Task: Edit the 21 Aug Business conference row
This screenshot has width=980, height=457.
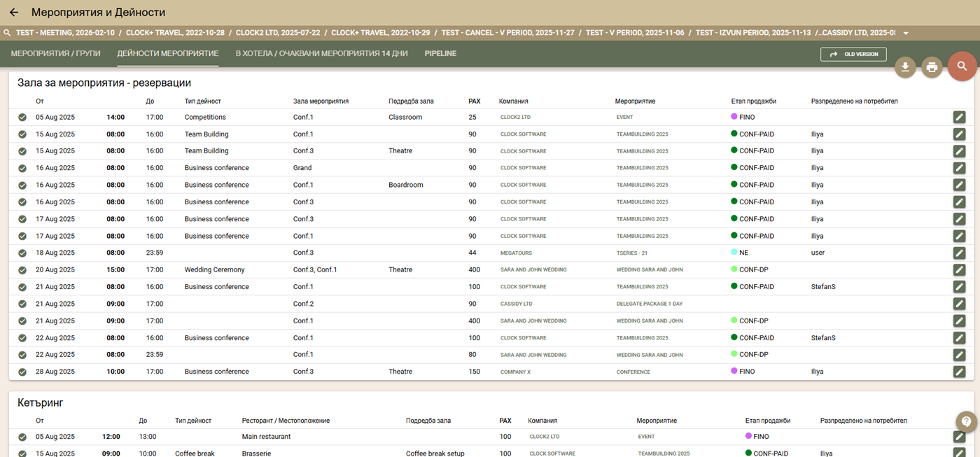Action: 959,287
